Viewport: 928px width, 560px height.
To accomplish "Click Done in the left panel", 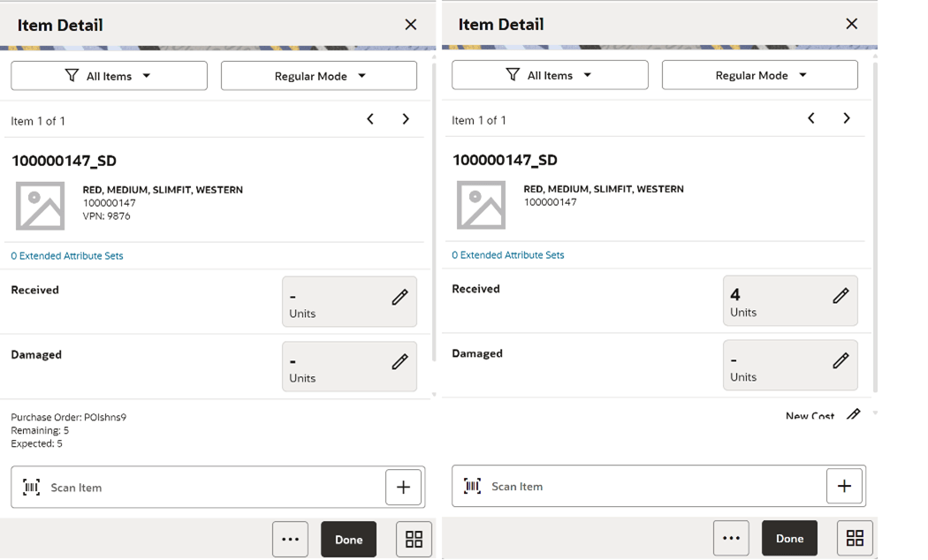I will point(348,540).
